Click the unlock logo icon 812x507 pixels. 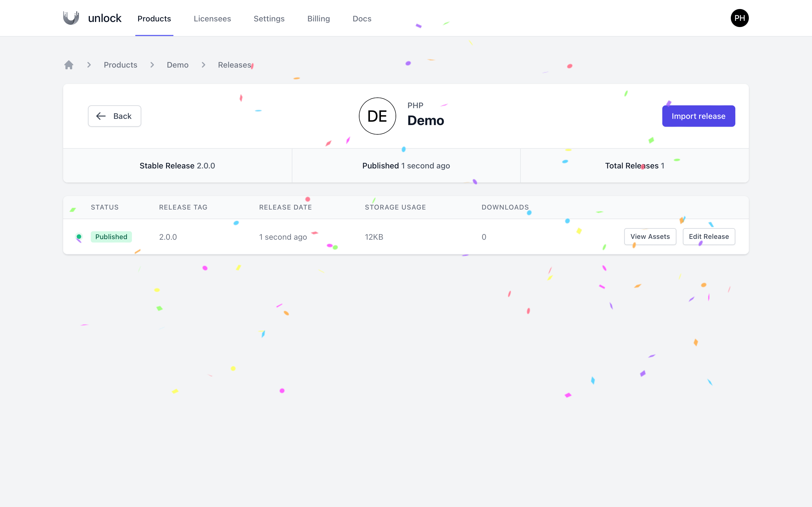click(x=71, y=18)
